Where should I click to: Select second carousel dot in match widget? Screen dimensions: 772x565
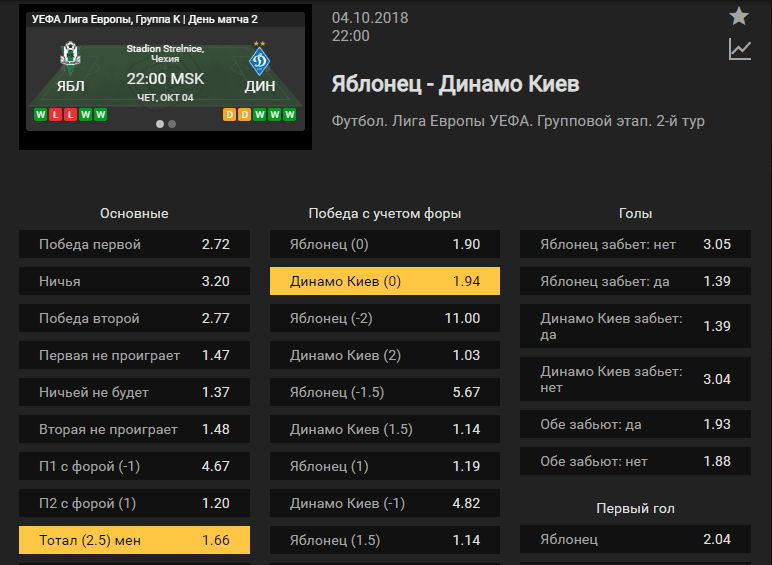tap(172, 124)
